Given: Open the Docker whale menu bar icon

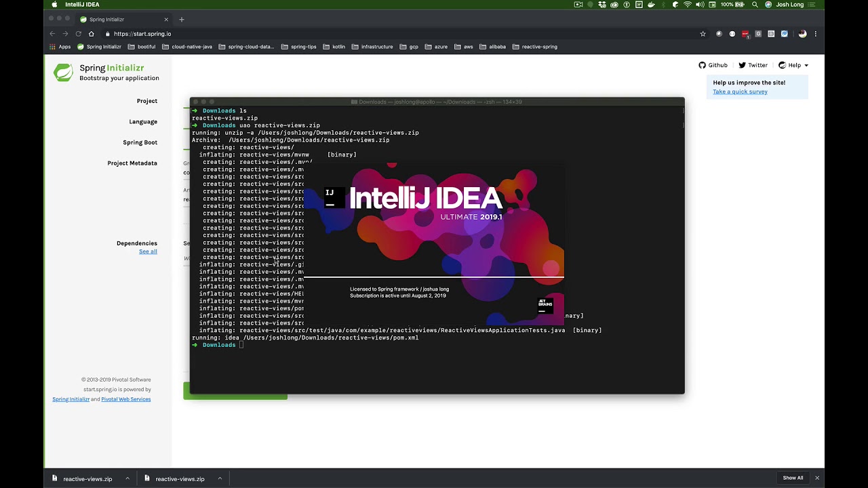Looking at the screenshot, I should 651,5.
